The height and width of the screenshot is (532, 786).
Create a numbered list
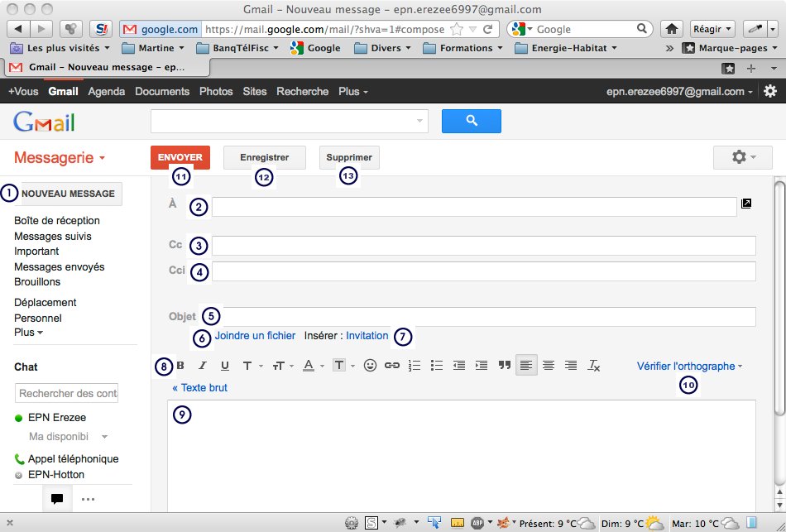415,365
